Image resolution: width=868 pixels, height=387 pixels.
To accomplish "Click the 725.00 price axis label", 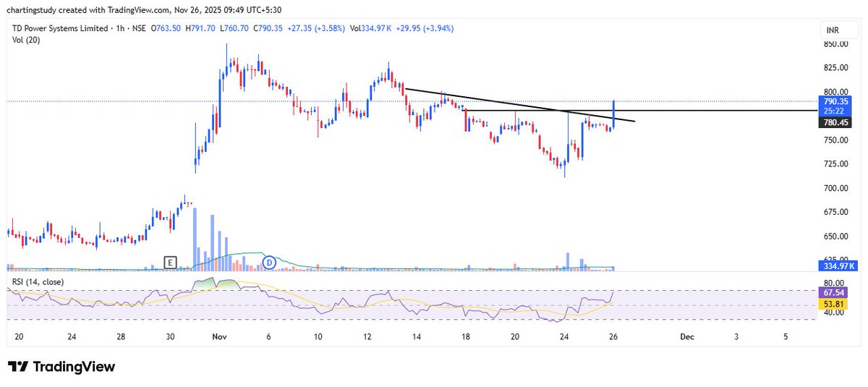I will tap(835, 164).
